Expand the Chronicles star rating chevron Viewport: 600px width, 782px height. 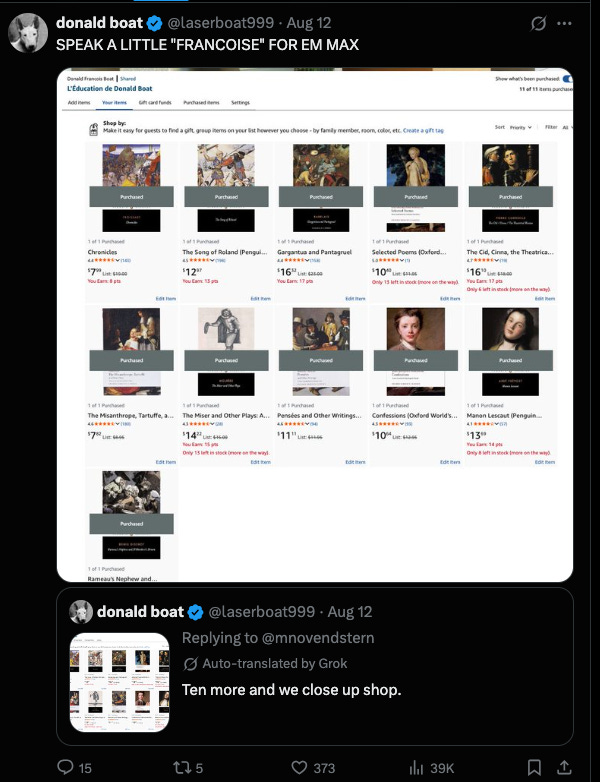pos(118,260)
